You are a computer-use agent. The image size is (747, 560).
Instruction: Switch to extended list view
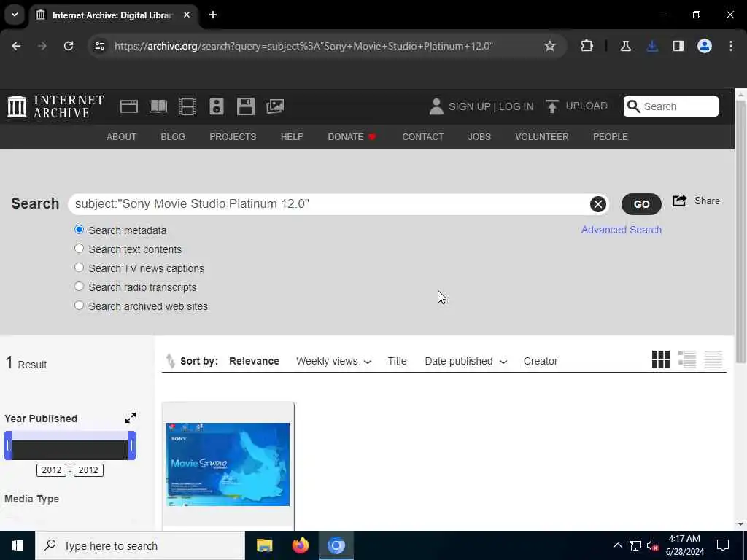click(687, 359)
